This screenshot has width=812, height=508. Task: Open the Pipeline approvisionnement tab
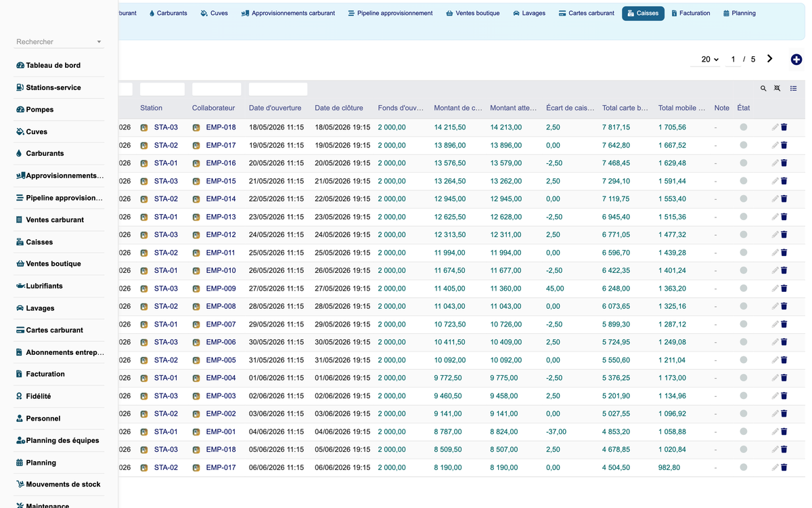(x=390, y=13)
